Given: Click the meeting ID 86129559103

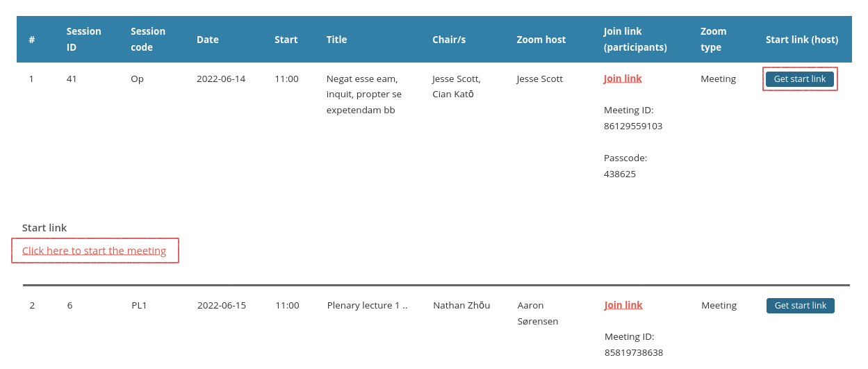Looking at the screenshot, I should pos(632,126).
